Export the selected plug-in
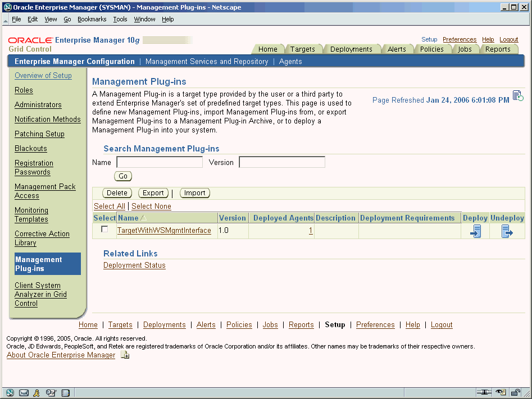The height and width of the screenshot is (399, 532). point(153,192)
